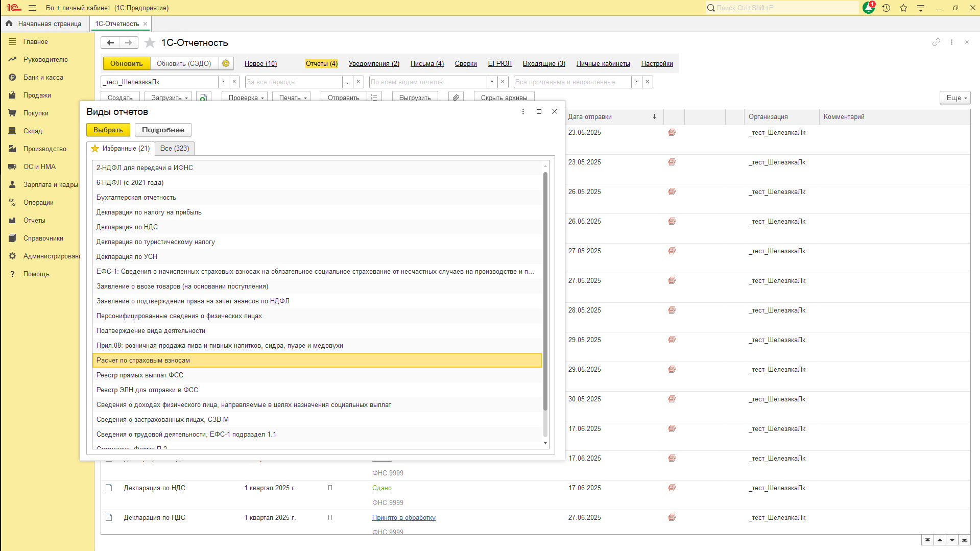The height and width of the screenshot is (551, 980).
Task: Switch to the Избранные (21) tab
Action: tap(121, 148)
